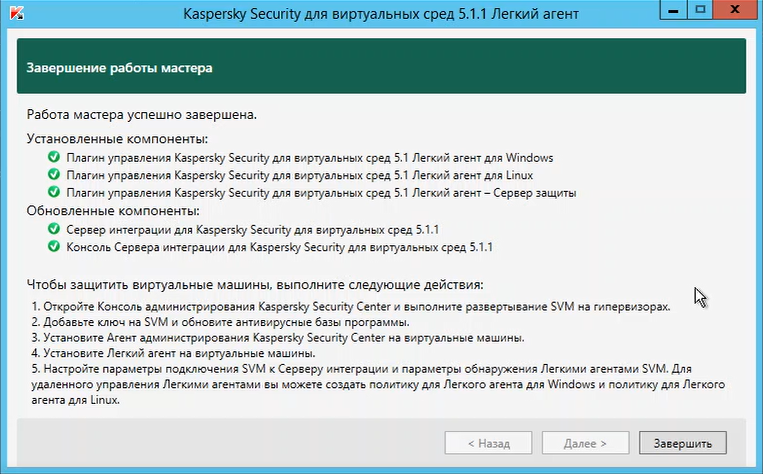763x474 pixels.
Task: Minimize the installer window
Action: (x=673, y=10)
